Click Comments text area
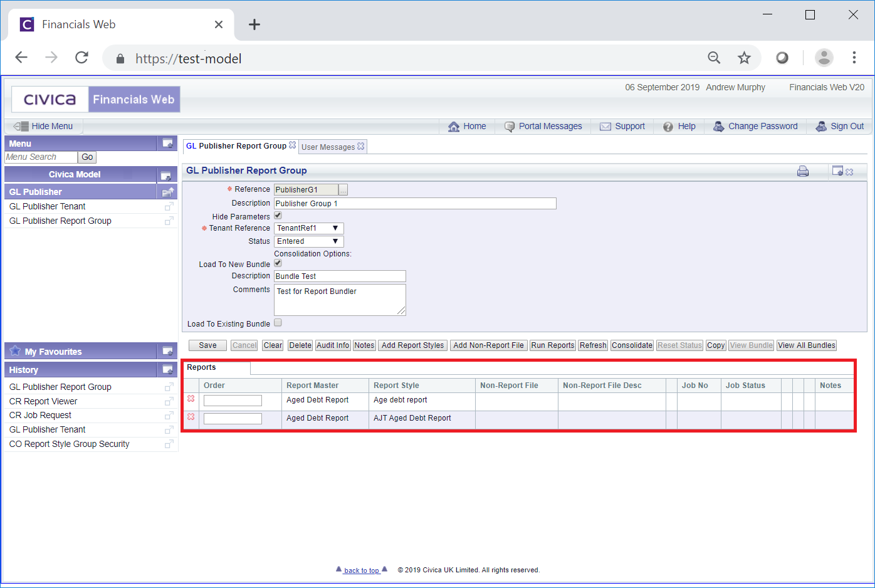The width and height of the screenshot is (875, 588). click(x=340, y=300)
